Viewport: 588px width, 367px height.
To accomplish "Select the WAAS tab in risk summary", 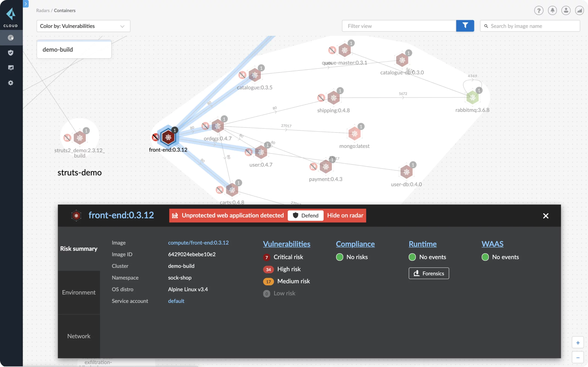I will 492,244.
